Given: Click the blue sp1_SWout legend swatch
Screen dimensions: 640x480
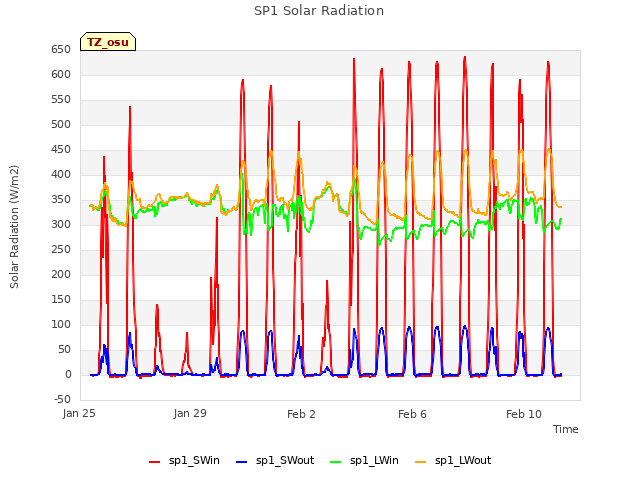Looking at the screenshot, I should click(x=242, y=461).
